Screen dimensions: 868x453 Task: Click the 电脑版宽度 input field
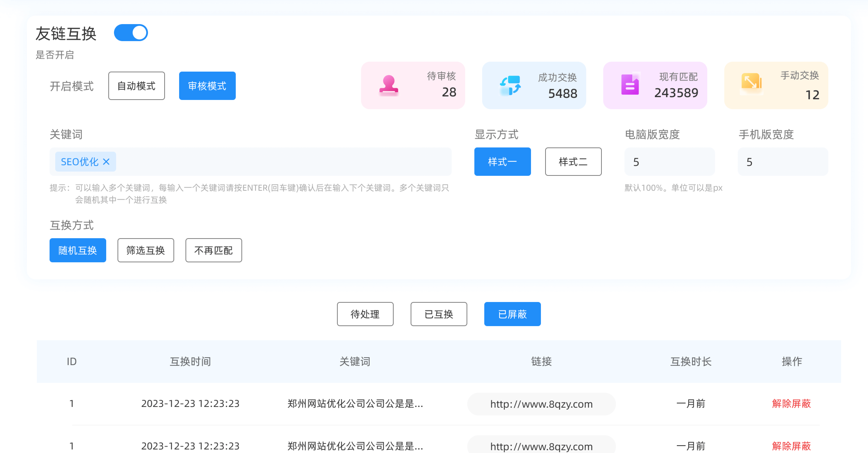(x=669, y=162)
